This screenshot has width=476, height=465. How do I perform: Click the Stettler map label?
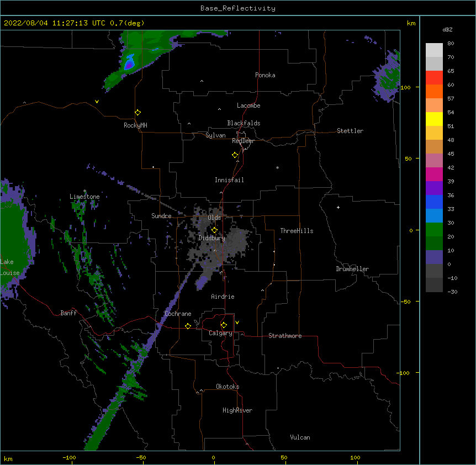(x=350, y=131)
